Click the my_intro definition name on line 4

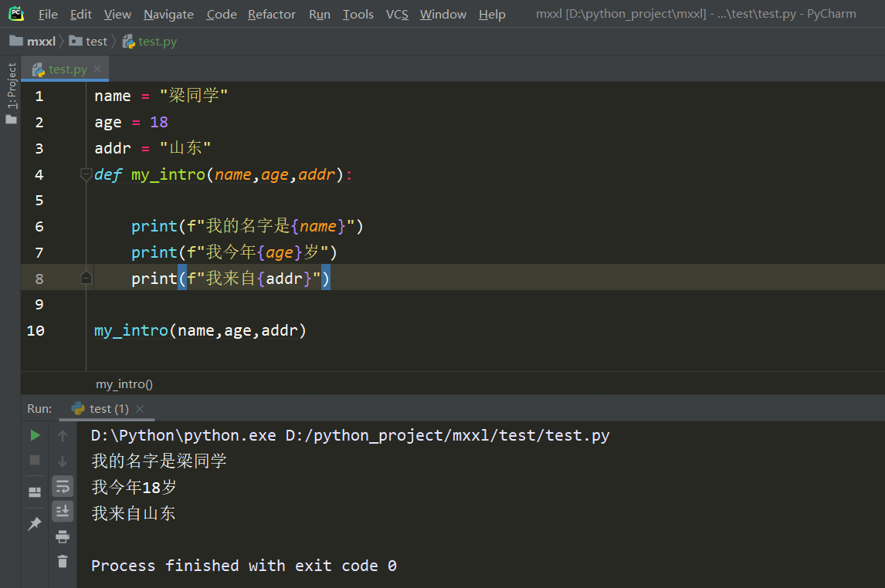click(x=168, y=174)
